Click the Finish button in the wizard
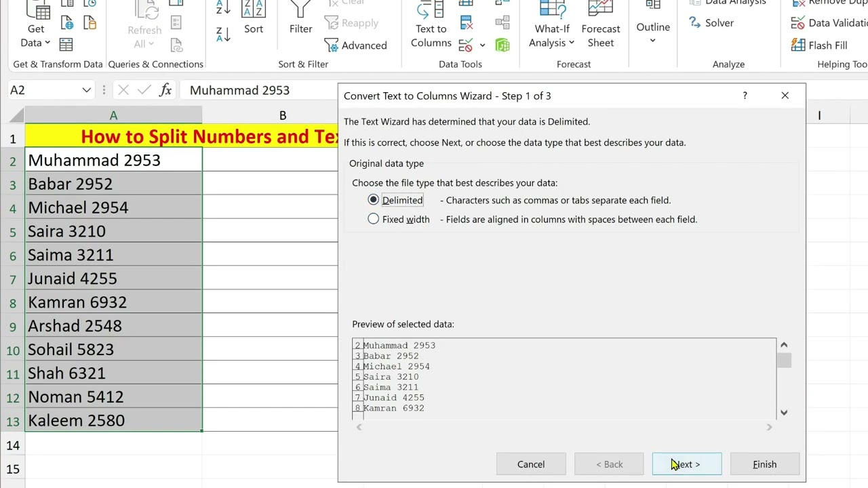The width and height of the screenshot is (868, 488). point(764,464)
